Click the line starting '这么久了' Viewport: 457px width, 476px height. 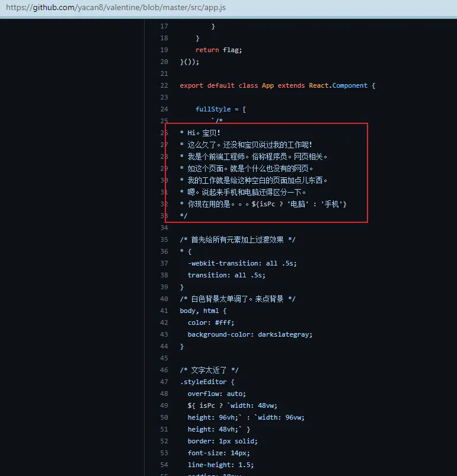pos(246,145)
